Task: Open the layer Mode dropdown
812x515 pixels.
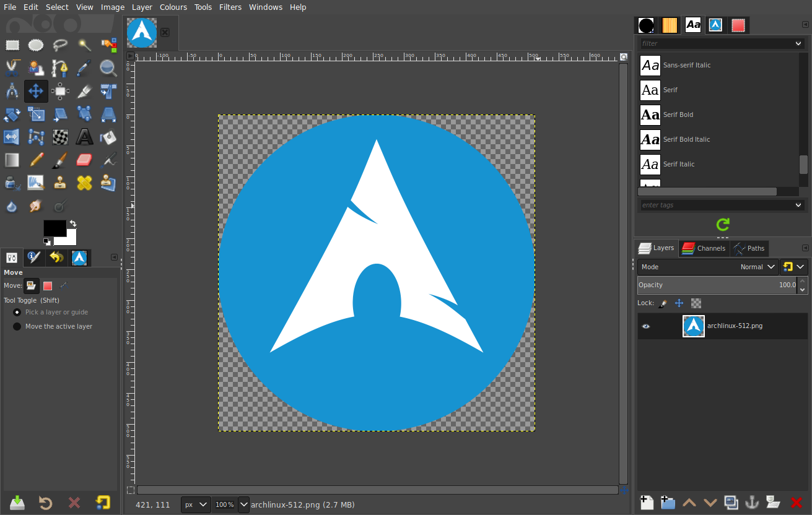Action: click(708, 267)
